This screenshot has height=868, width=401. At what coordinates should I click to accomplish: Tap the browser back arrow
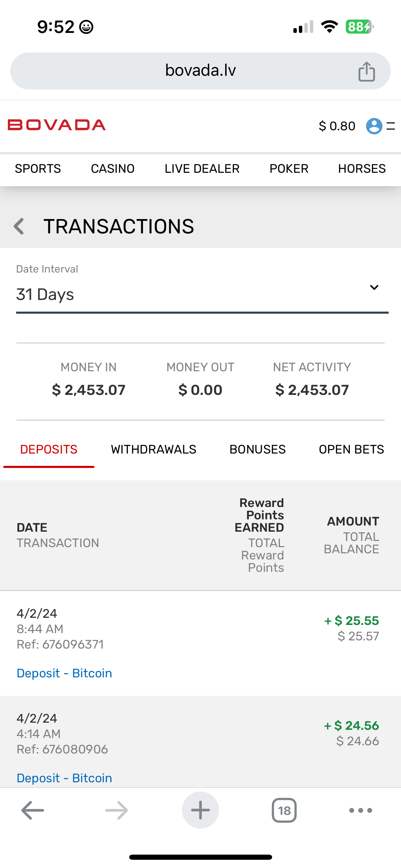click(33, 810)
